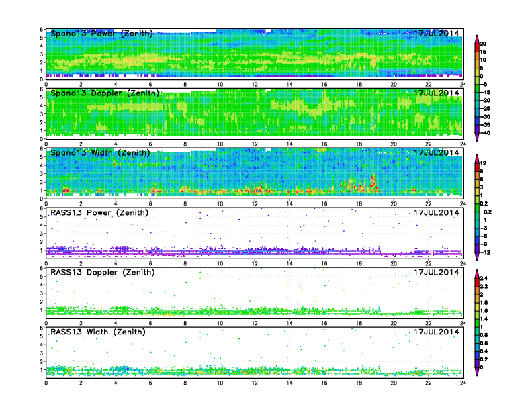Pick the green segment near 1.4 on bottom colorbar
The width and height of the screenshot is (532, 411).
[477, 323]
